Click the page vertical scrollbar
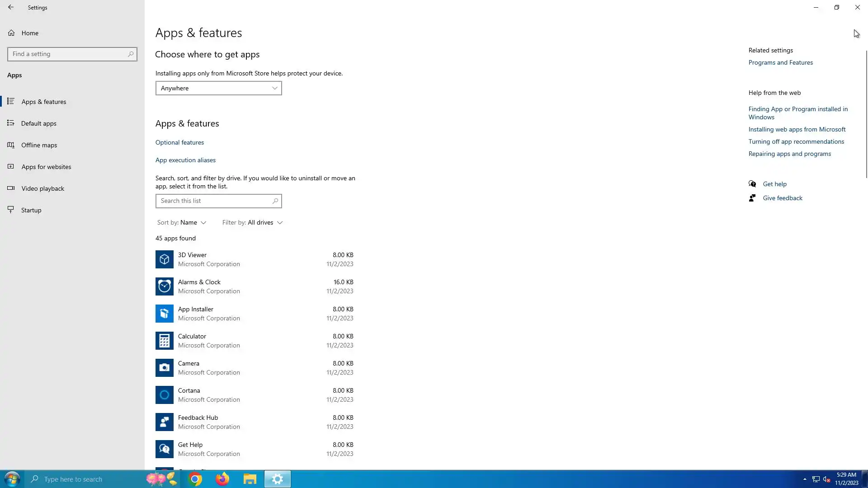The image size is (868, 488). [866, 113]
